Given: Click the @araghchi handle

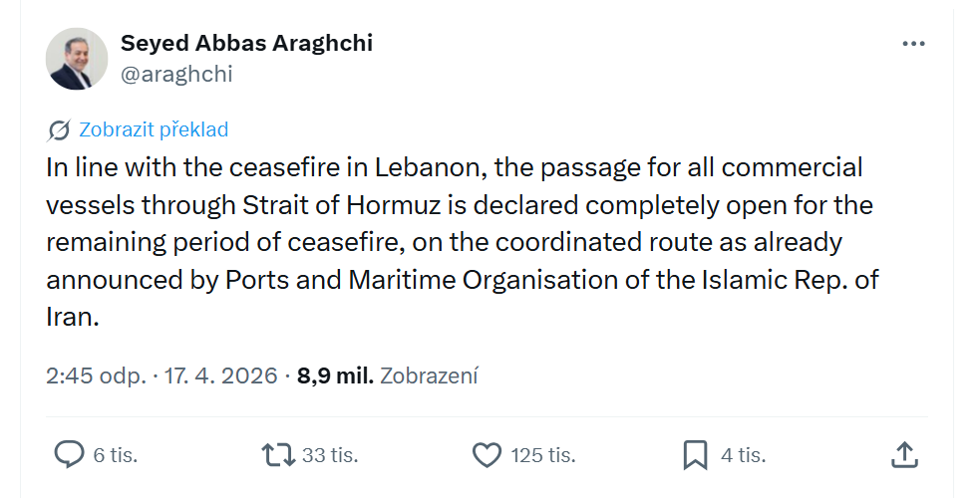Looking at the screenshot, I should (176, 74).
